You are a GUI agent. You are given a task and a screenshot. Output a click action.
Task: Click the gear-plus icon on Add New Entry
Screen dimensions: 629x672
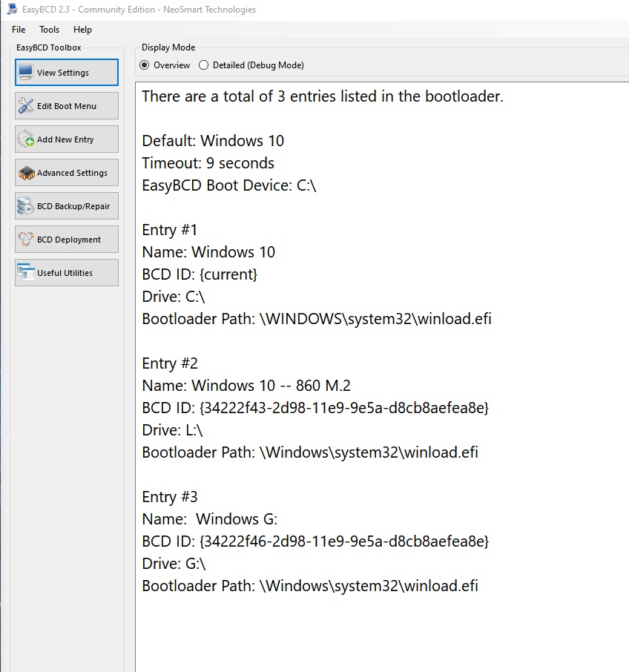[x=26, y=139]
